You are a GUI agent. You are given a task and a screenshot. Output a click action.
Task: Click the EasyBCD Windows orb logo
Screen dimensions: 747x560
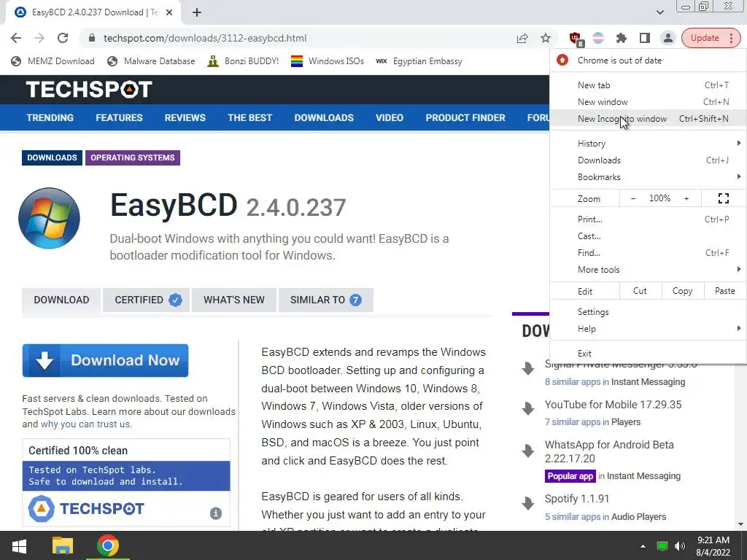click(49, 218)
